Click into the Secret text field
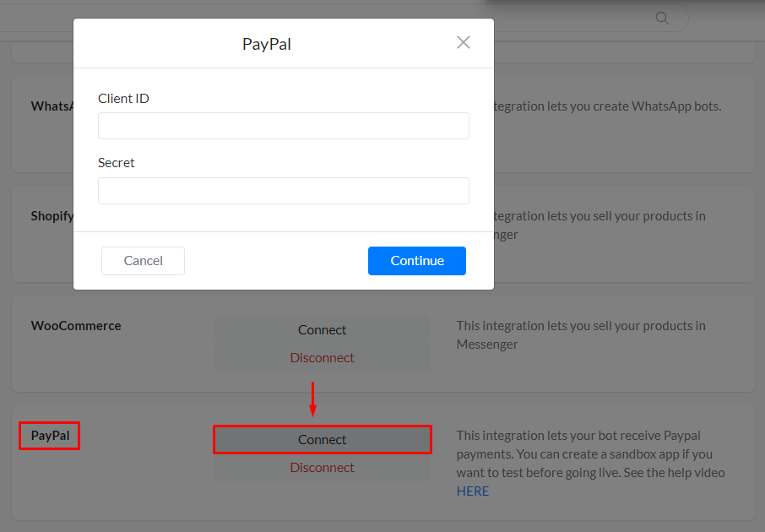The image size is (765, 532). click(283, 191)
